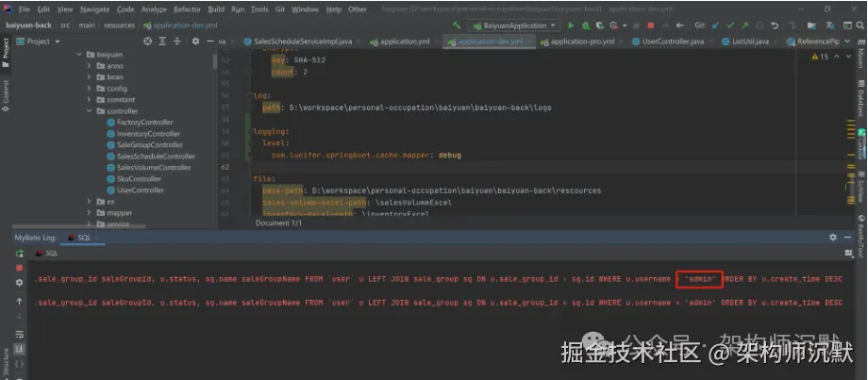Open MyBatis Log panel gear on right
The height and width of the screenshot is (380, 868).
833,238
